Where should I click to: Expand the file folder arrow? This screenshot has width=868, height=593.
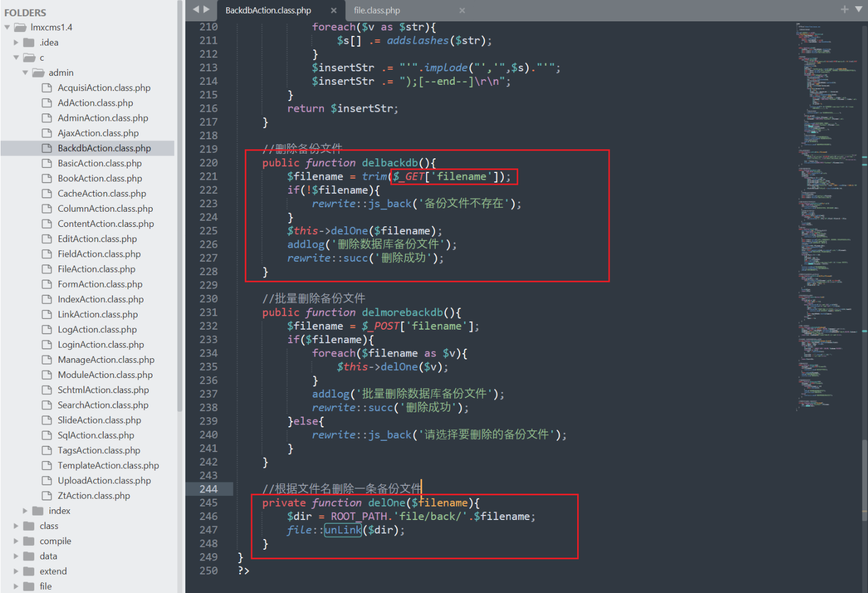16,586
